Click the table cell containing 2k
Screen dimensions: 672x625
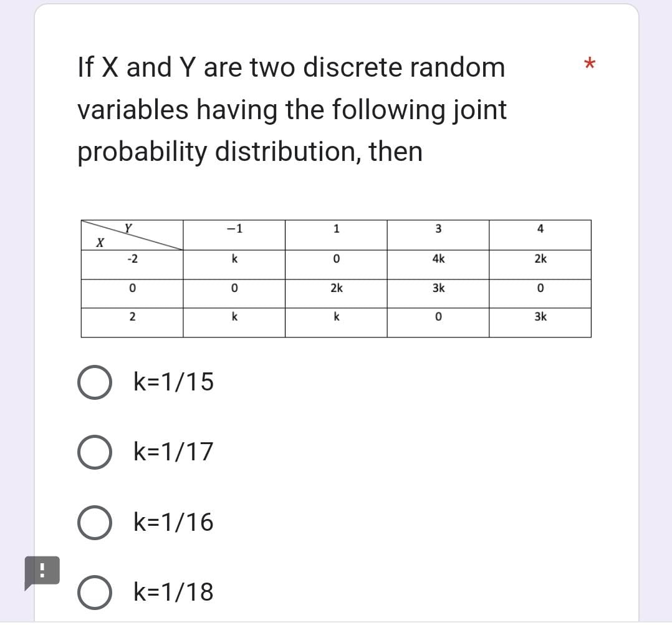(337, 288)
